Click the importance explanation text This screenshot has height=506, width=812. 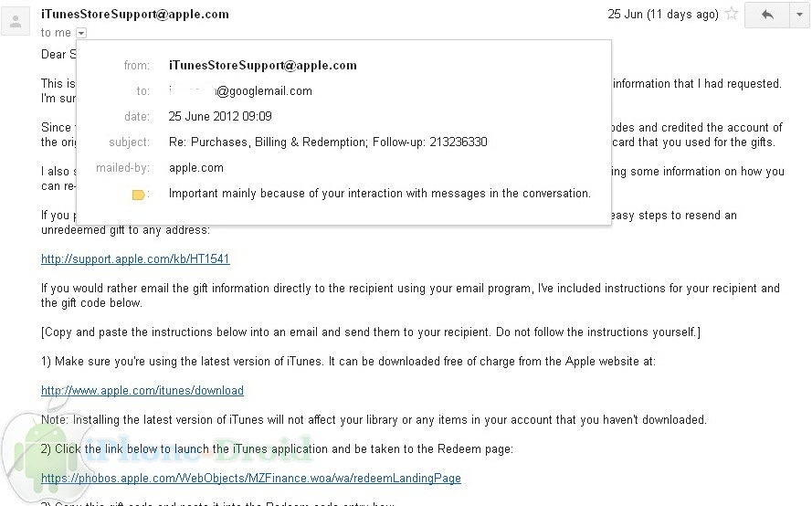click(380, 194)
